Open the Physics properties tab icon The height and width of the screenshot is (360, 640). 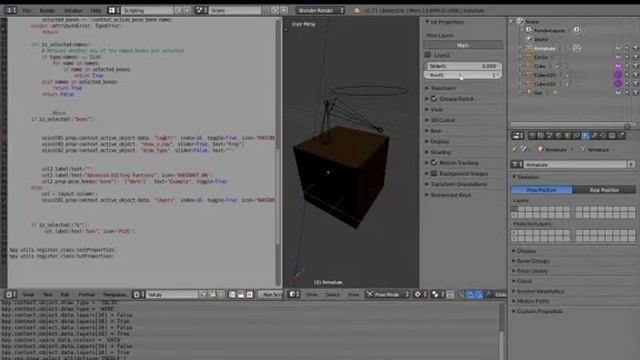click(x=621, y=136)
